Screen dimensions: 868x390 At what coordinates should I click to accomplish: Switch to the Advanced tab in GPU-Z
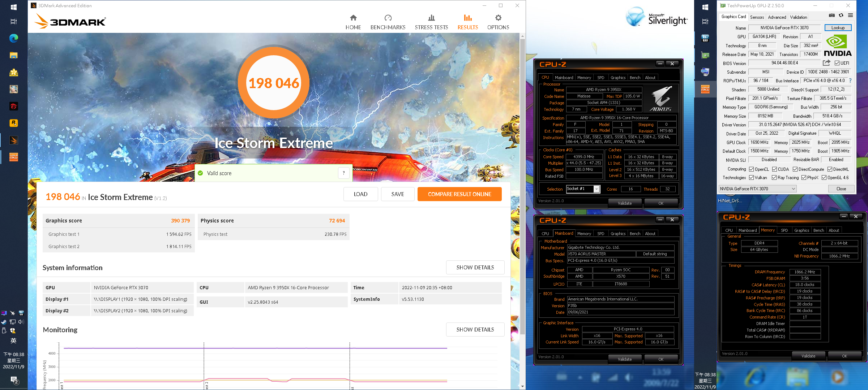point(777,17)
